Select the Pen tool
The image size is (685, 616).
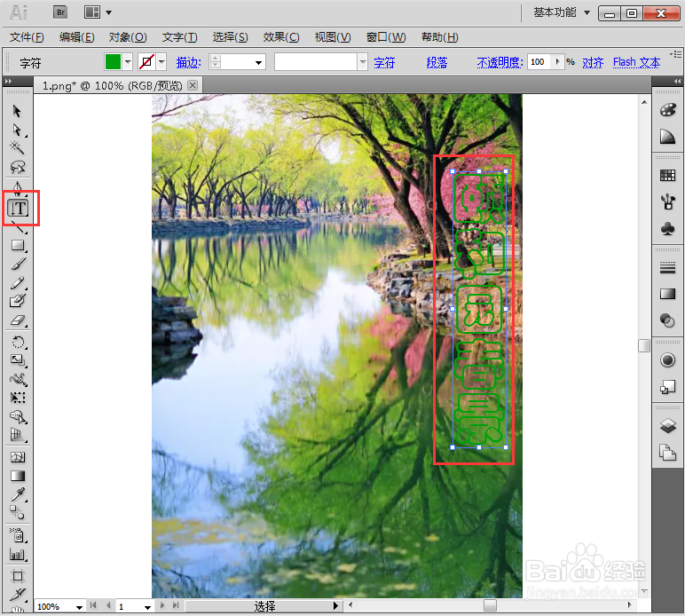pos(17,187)
